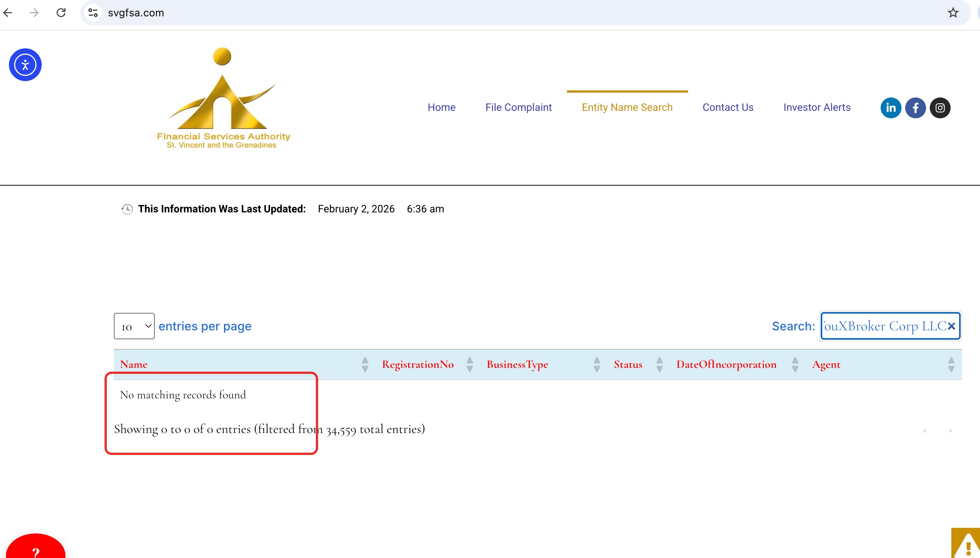This screenshot has width=980, height=558.
Task: Expand the entries per page dropdown
Action: click(x=134, y=326)
